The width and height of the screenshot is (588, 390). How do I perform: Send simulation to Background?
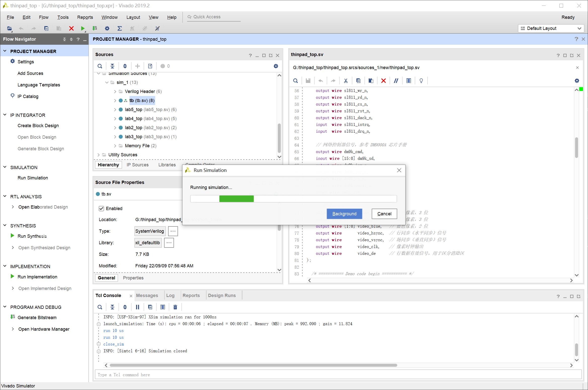[344, 214]
